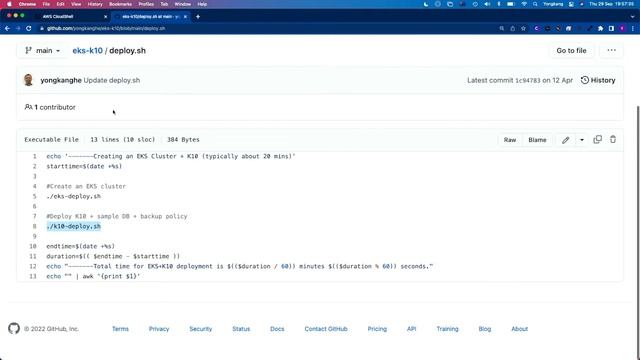Go back with the browser back arrow

[7, 29]
